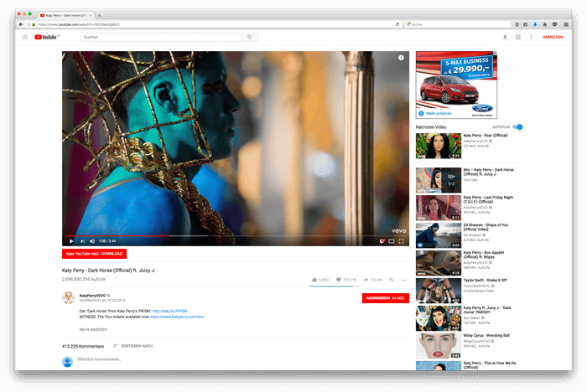Mute the video with the speaker icon
Image resolution: width=587 pixels, height=392 pixels.
click(x=92, y=241)
